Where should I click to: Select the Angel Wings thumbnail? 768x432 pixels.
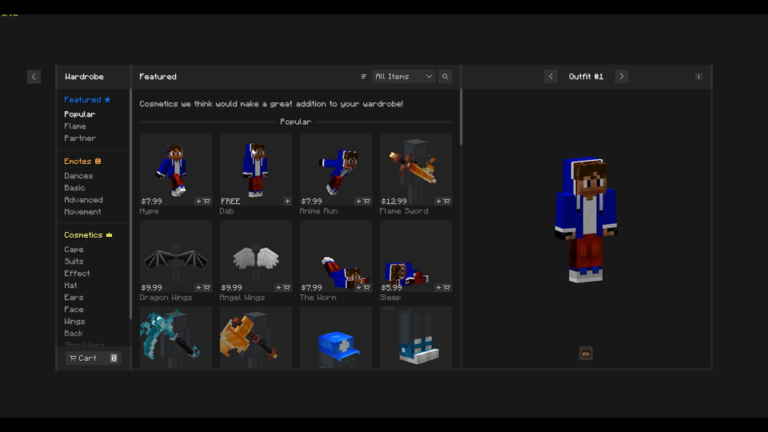pos(256,257)
